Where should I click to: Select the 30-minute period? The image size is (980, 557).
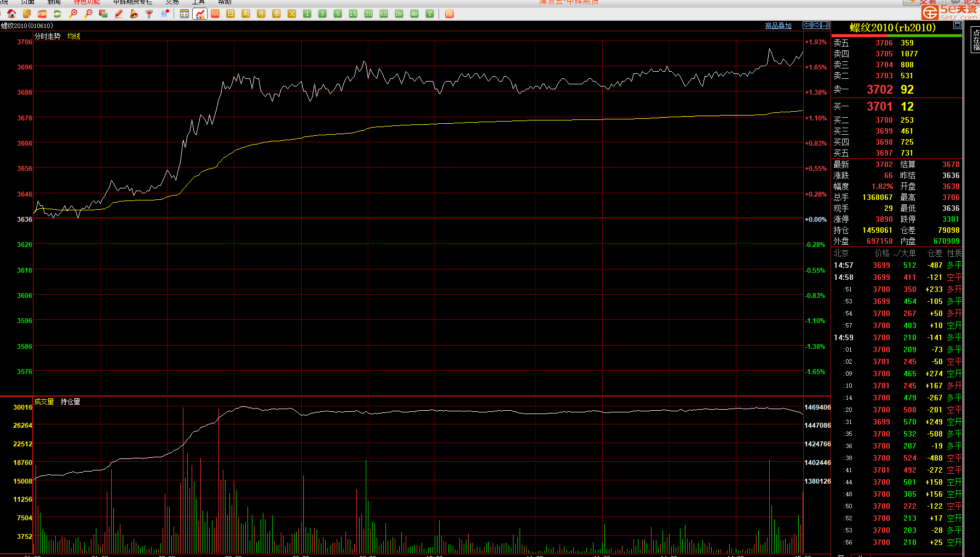[x=368, y=14]
